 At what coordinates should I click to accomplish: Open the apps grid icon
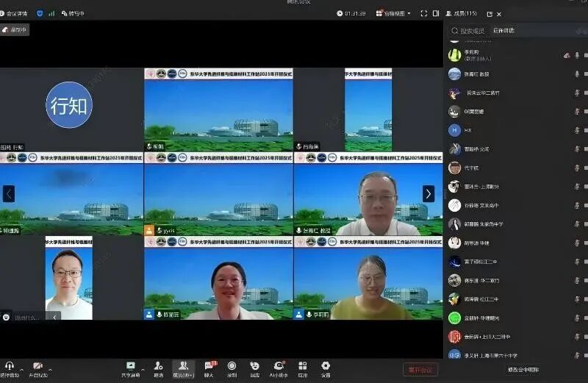[303, 366]
